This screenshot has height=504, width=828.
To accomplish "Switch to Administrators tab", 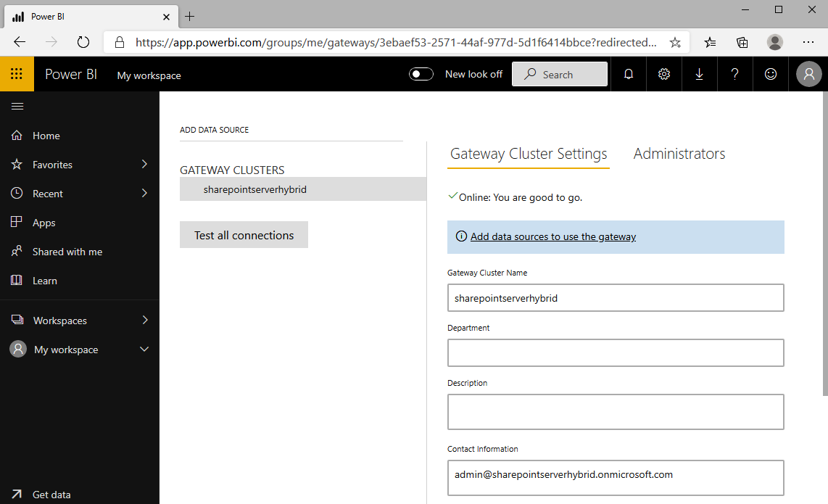I will (679, 154).
